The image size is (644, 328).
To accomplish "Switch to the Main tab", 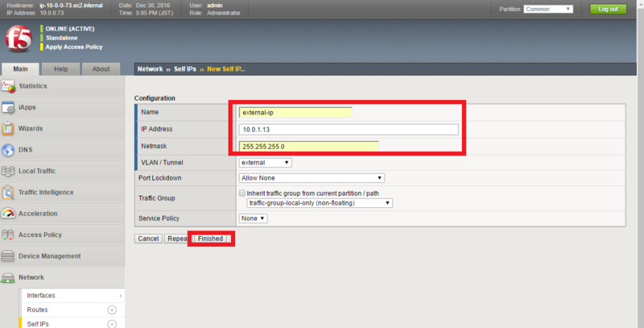I will [20, 69].
